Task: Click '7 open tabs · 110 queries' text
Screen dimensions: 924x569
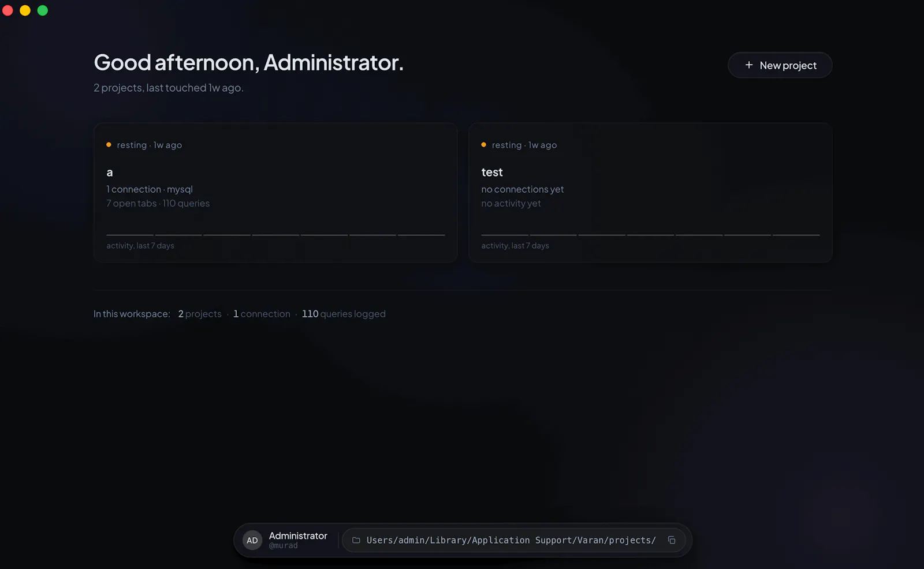Action: (x=158, y=203)
